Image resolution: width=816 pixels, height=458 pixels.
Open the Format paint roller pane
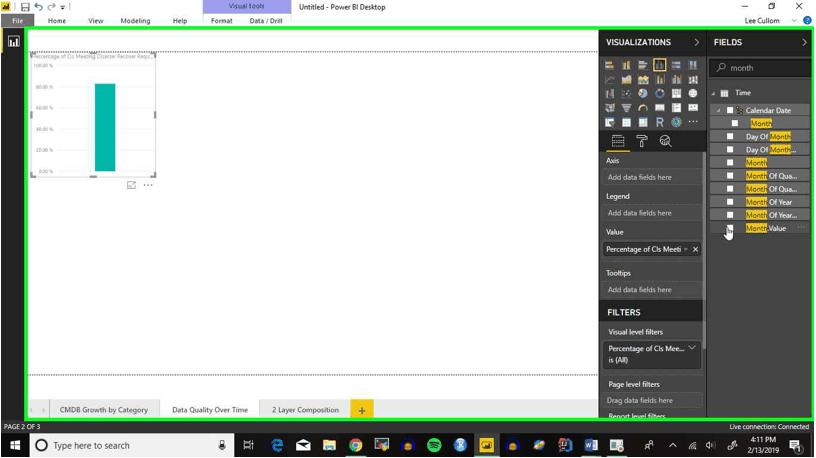coord(642,141)
